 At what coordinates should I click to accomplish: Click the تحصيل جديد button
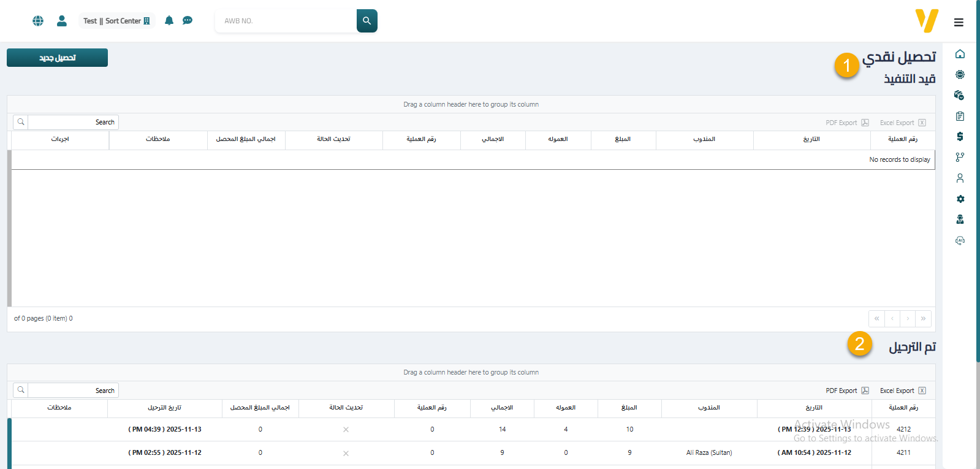pyautogui.click(x=58, y=58)
